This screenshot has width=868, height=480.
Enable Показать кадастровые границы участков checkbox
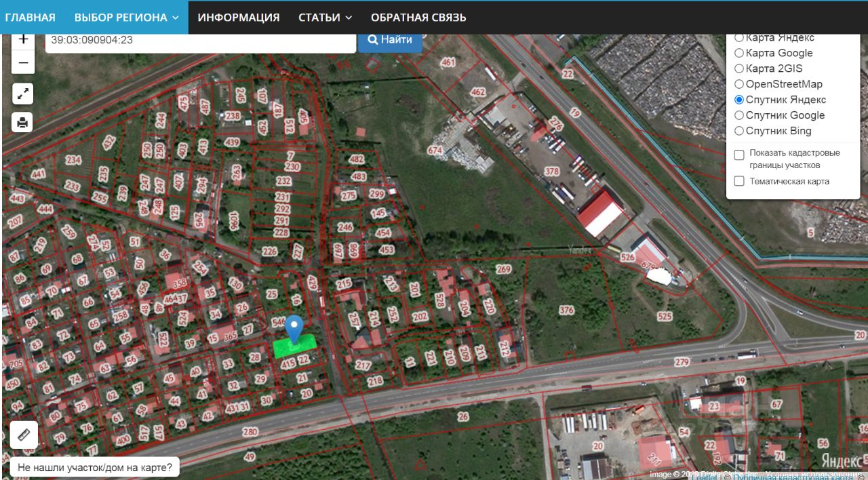click(x=739, y=155)
